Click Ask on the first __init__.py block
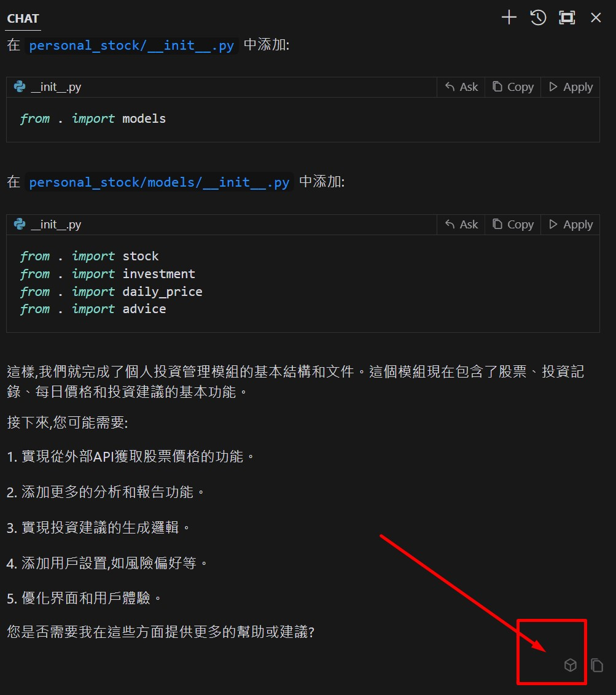 pyautogui.click(x=461, y=87)
